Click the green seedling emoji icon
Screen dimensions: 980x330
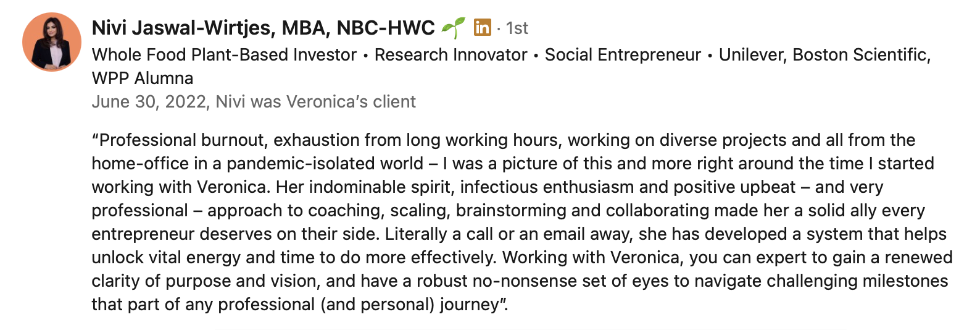[x=453, y=28]
